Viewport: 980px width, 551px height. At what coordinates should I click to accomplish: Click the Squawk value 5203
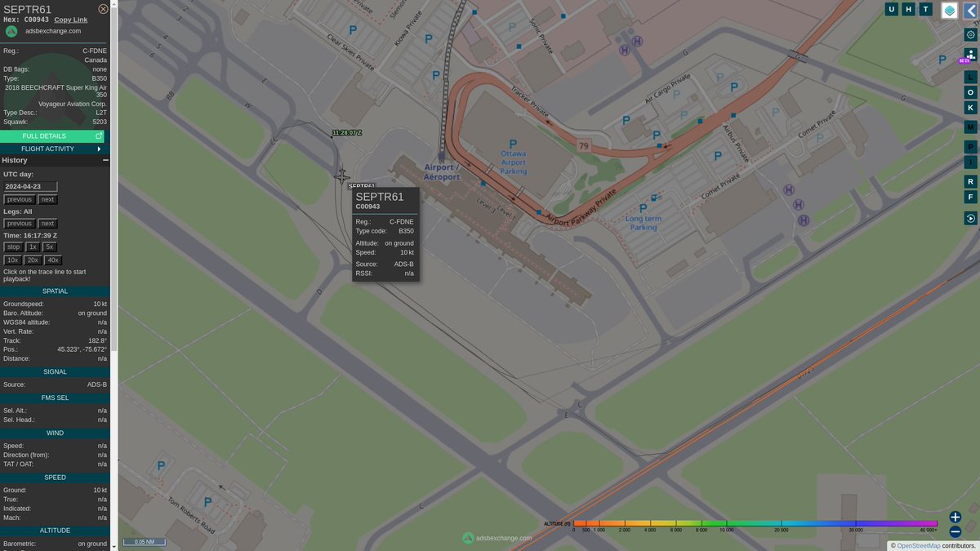coord(100,122)
